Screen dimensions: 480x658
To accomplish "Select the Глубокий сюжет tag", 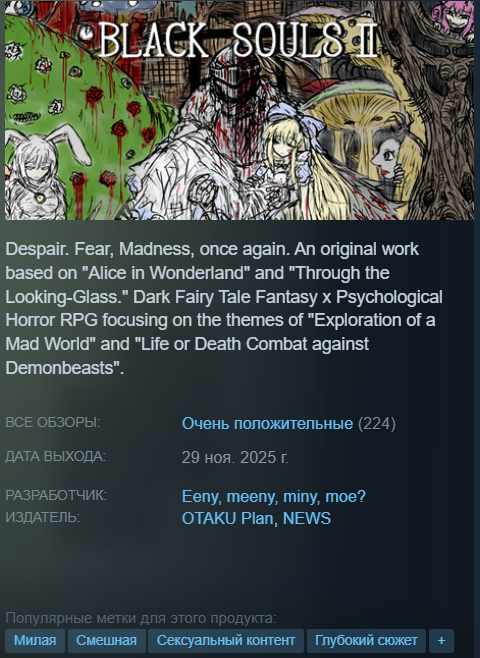I will [x=366, y=640].
